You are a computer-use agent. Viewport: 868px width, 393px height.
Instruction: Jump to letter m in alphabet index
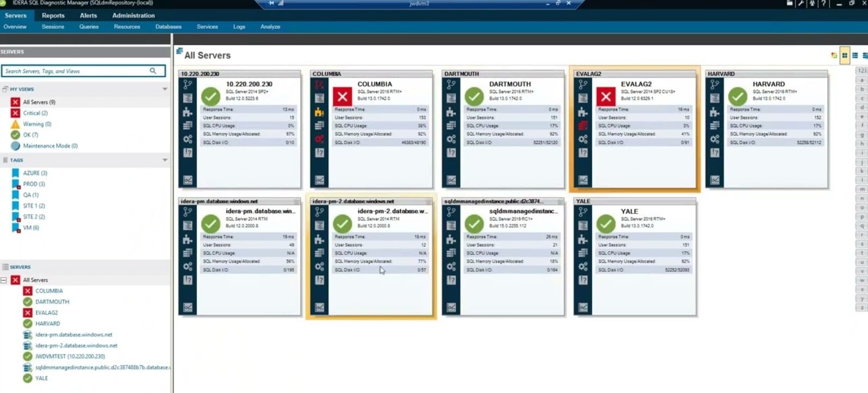pyautogui.click(x=862, y=189)
